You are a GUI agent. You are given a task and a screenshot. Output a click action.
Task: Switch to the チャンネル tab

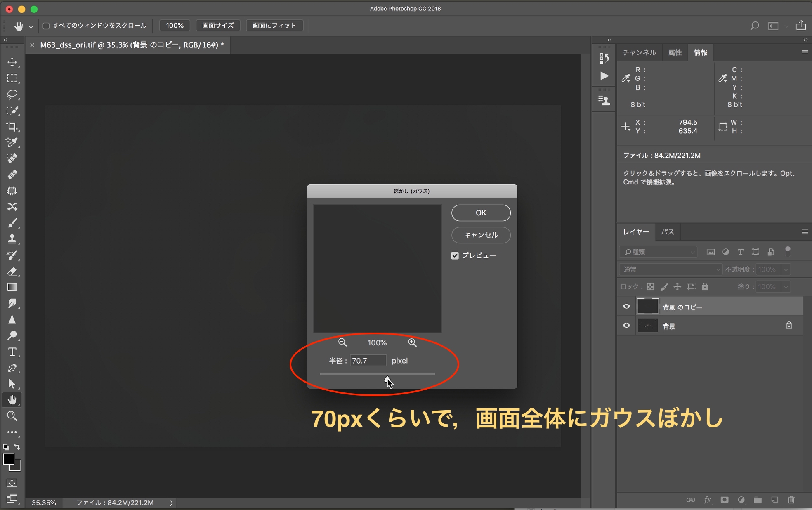click(x=639, y=52)
